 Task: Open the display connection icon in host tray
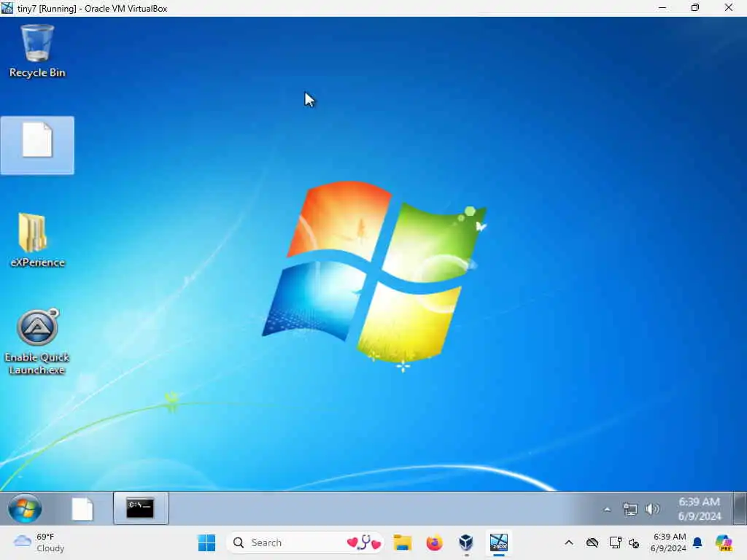tap(615, 542)
